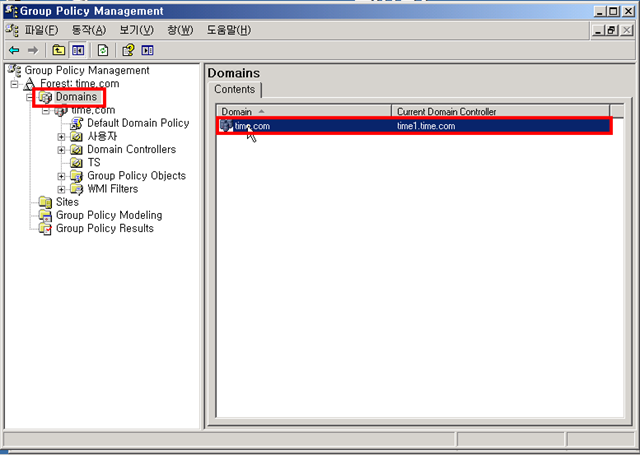Maximize the Group Policy Management window
Viewport: 640px width, 455px height.
[613, 11]
